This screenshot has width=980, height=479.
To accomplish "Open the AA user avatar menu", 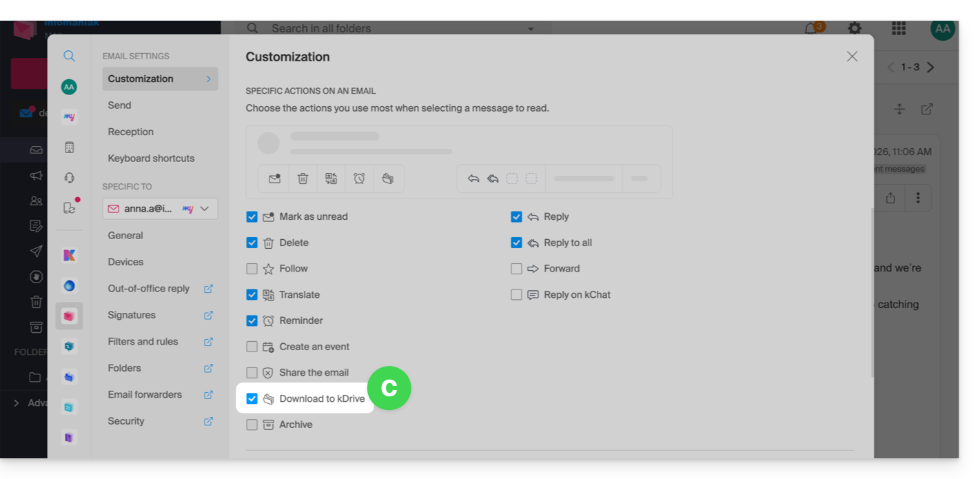I will coord(942,29).
